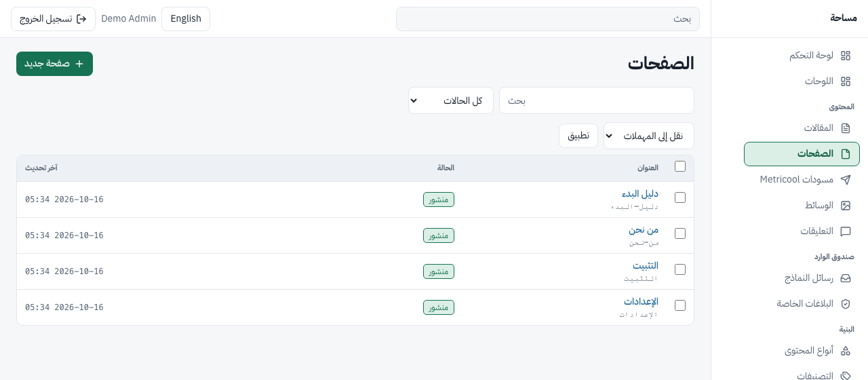Open the كل الحالات status filter dropdown
Image resolution: width=868 pixels, height=380 pixels.
coord(451,100)
